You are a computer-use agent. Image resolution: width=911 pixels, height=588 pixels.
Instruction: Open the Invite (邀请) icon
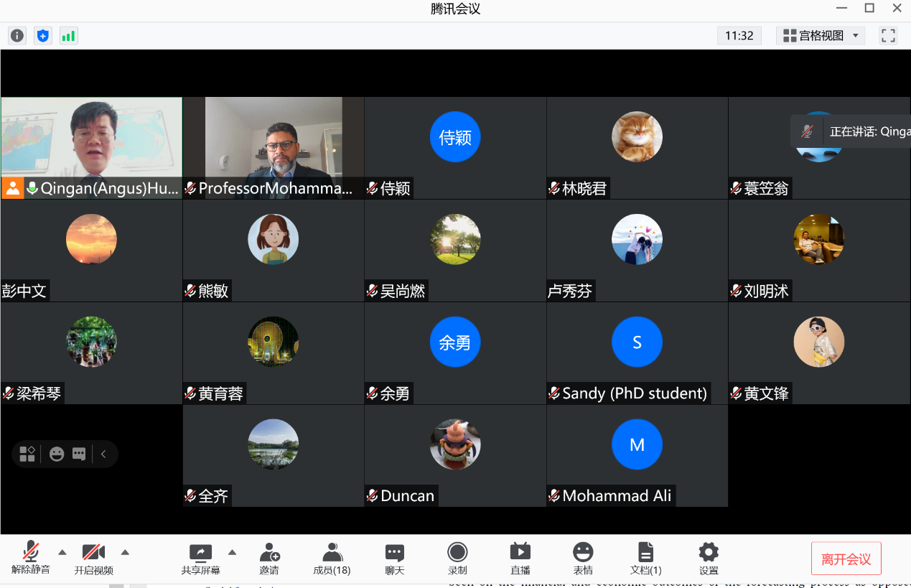(269, 559)
